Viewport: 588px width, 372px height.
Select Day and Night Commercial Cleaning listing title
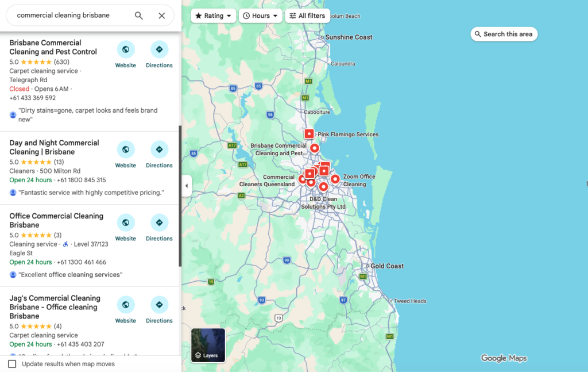(54, 148)
